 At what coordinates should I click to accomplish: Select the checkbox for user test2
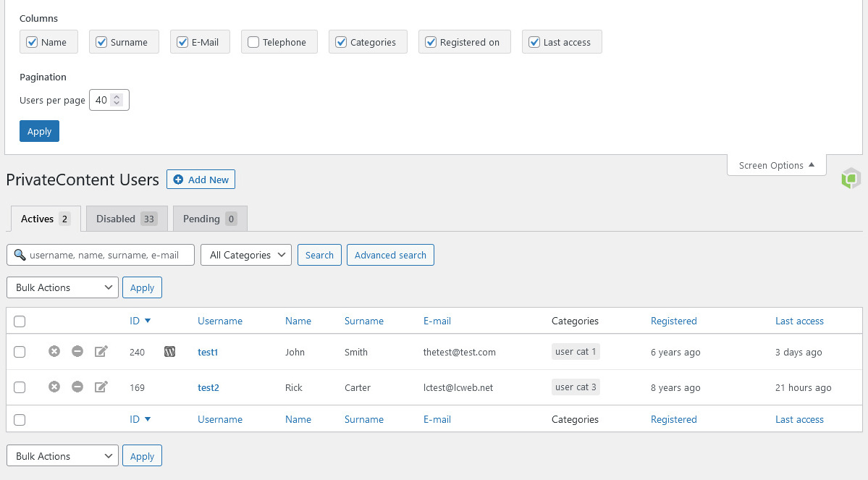[20, 387]
